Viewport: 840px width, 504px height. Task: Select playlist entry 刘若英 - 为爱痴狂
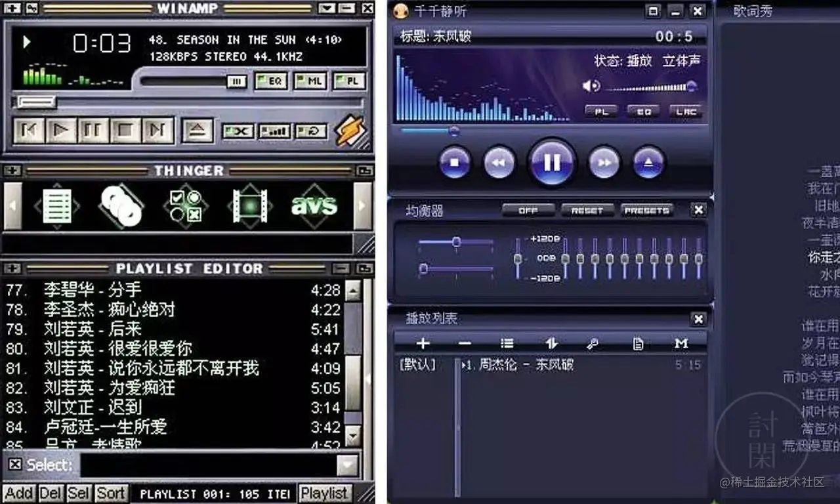tap(173, 388)
